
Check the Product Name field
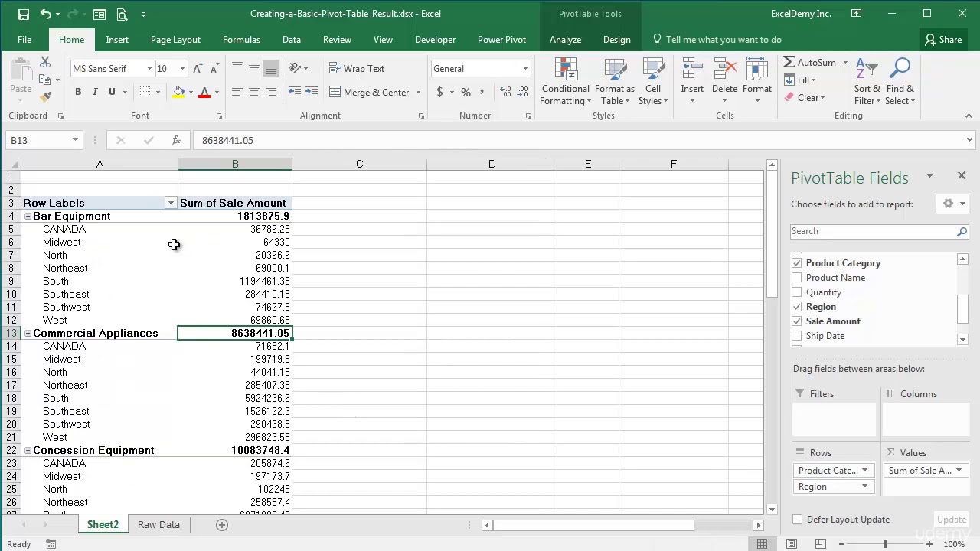[x=797, y=277]
